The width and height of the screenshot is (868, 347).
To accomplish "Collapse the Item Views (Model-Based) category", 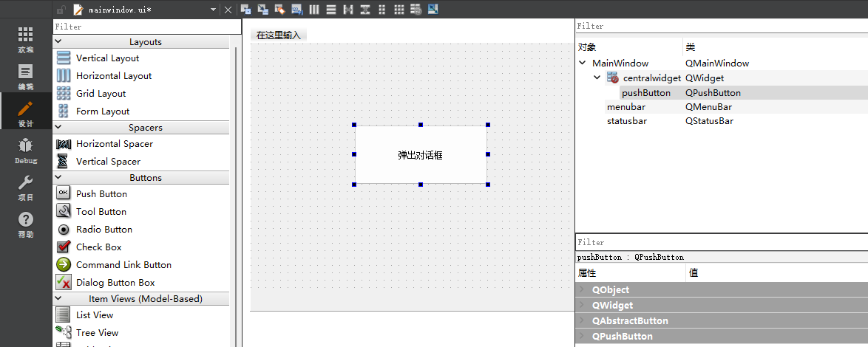I will (58, 299).
